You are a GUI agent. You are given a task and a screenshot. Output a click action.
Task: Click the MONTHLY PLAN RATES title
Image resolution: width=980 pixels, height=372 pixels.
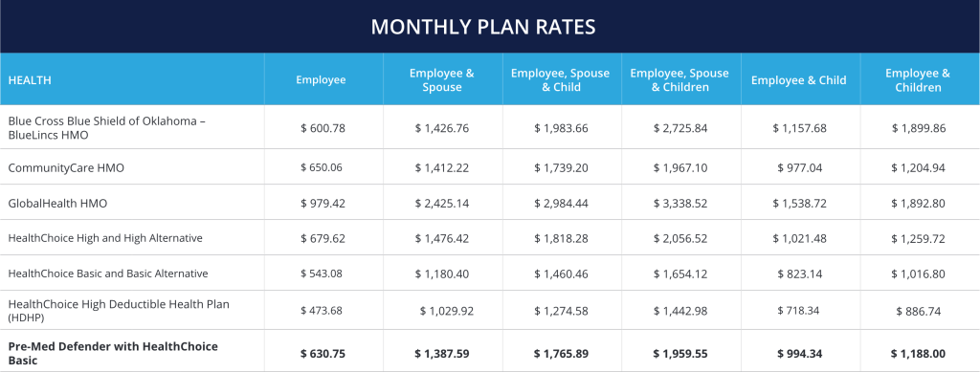coord(483,27)
